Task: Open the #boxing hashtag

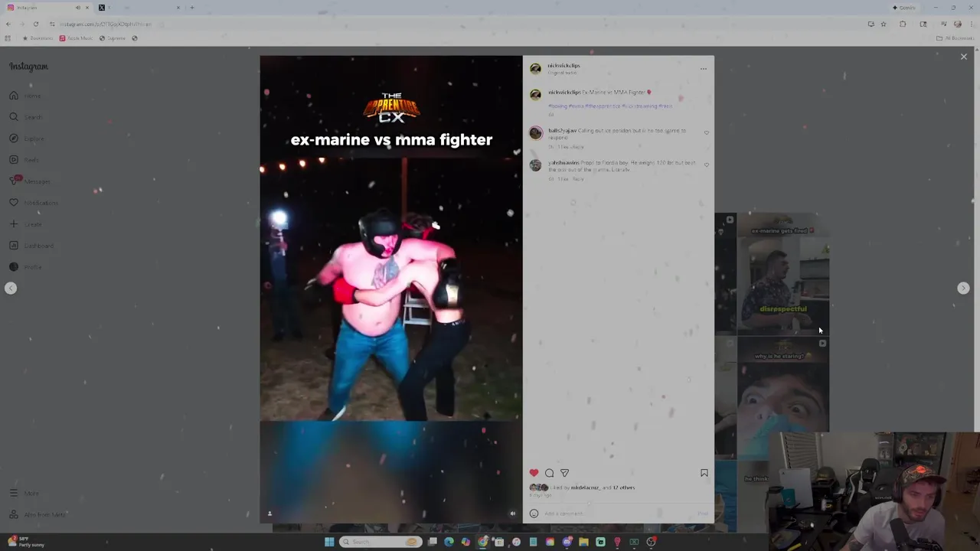Action: pos(557,106)
